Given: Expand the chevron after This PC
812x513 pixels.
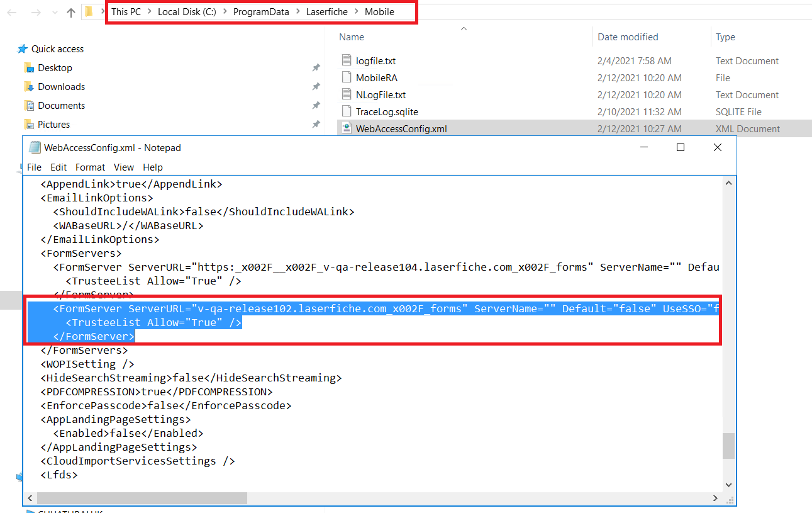Looking at the screenshot, I should tap(150, 12).
